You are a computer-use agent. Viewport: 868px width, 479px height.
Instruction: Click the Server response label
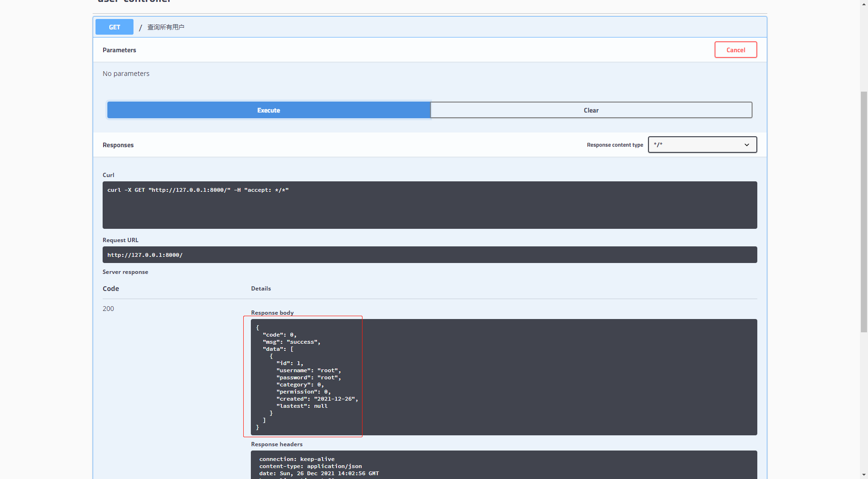pos(125,272)
